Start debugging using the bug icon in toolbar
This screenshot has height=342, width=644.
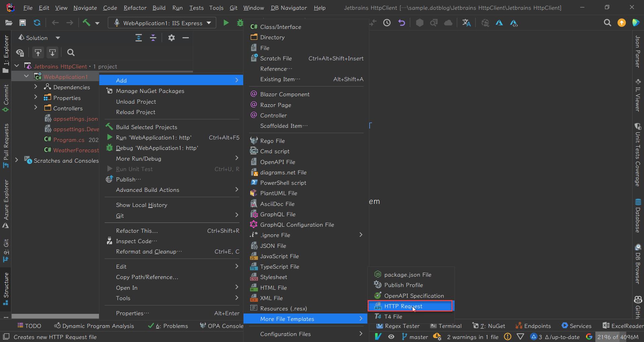(x=240, y=23)
